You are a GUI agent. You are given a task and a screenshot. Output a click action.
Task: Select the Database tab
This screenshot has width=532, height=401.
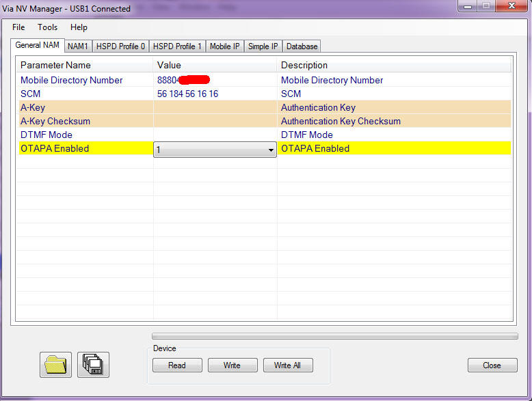pyautogui.click(x=302, y=46)
